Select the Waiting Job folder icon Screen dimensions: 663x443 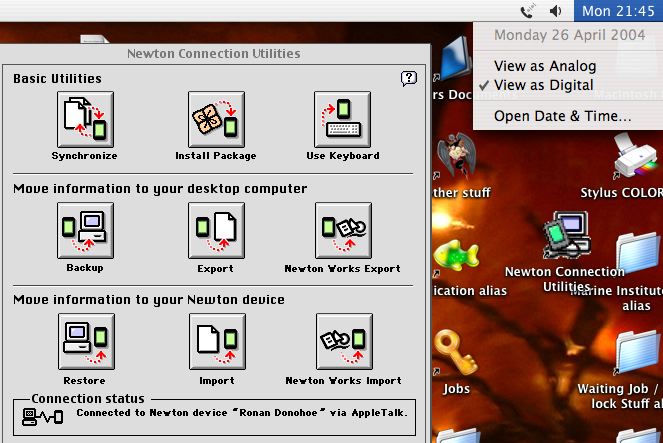tap(638, 353)
